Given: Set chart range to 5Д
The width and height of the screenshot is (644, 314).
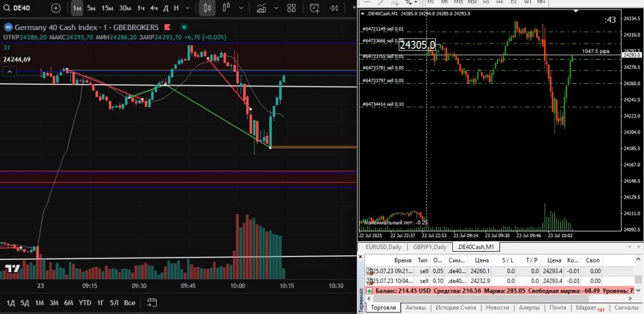Looking at the screenshot, I should 25,303.
